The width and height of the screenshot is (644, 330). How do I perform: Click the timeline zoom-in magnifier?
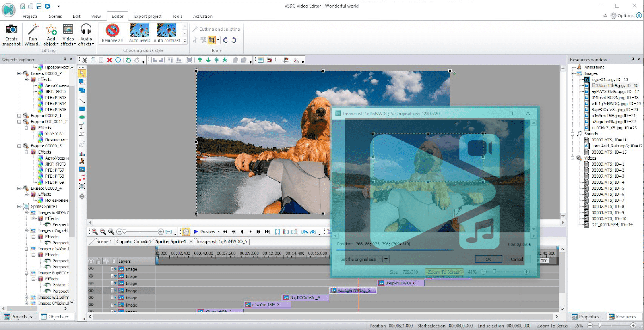[95, 232]
